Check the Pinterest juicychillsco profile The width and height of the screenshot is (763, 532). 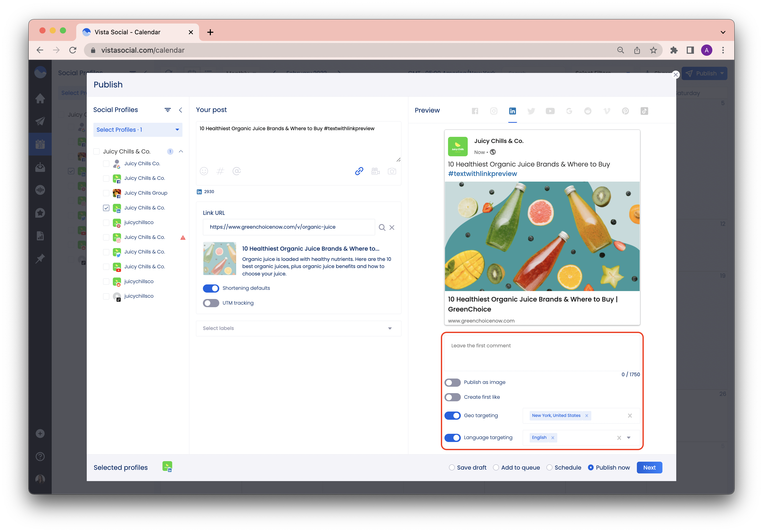[x=106, y=223]
